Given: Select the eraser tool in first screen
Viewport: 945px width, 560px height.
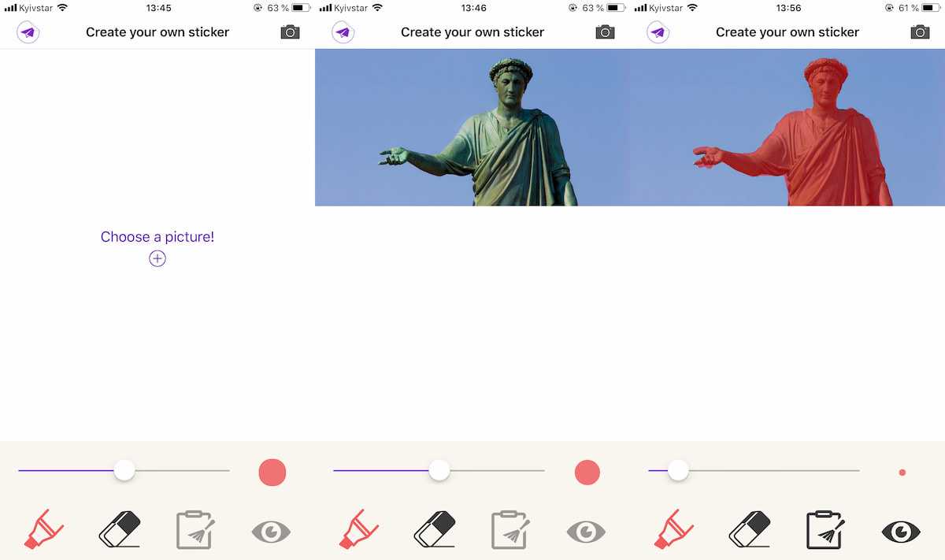Looking at the screenshot, I should click(x=120, y=529).
